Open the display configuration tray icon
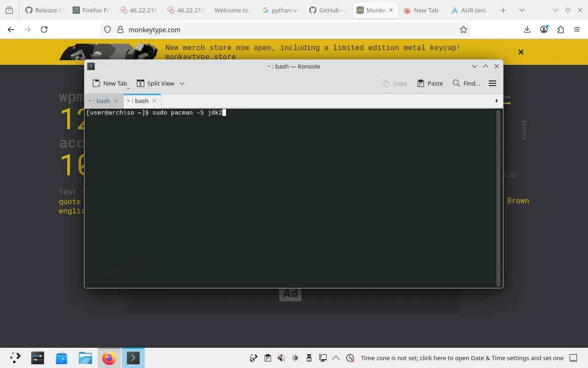Viewport: 588px width, 368px height. pos(323,358)
